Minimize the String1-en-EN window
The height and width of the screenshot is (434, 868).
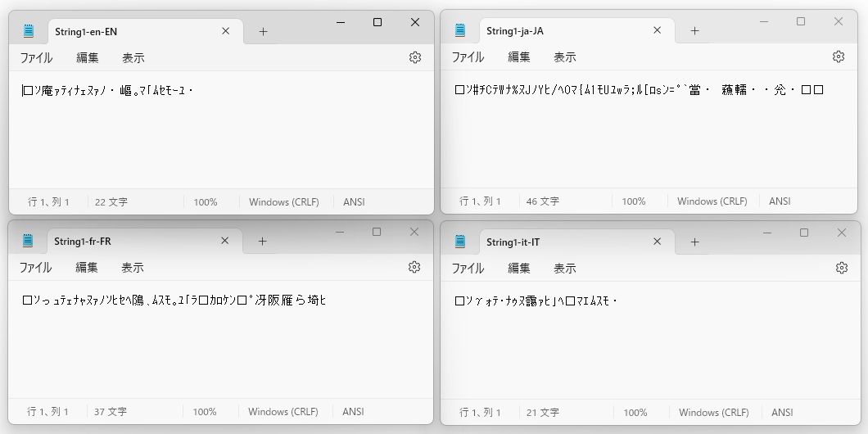point(341,22)
